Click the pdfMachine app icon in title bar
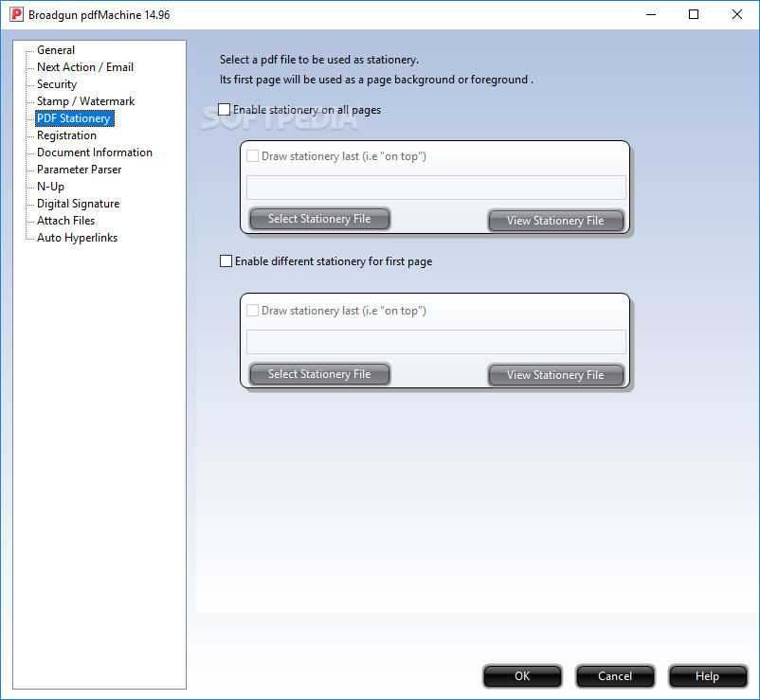This screenshot has height=700, width=760. (16, 14)
